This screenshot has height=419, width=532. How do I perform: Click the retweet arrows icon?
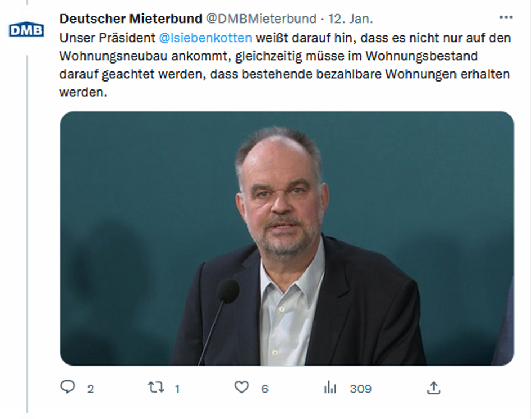tap(155, 388)
